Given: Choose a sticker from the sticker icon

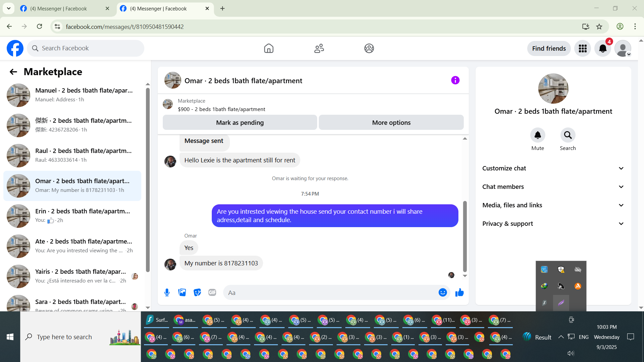Looking at the screenshot, I should coord(197,293).
